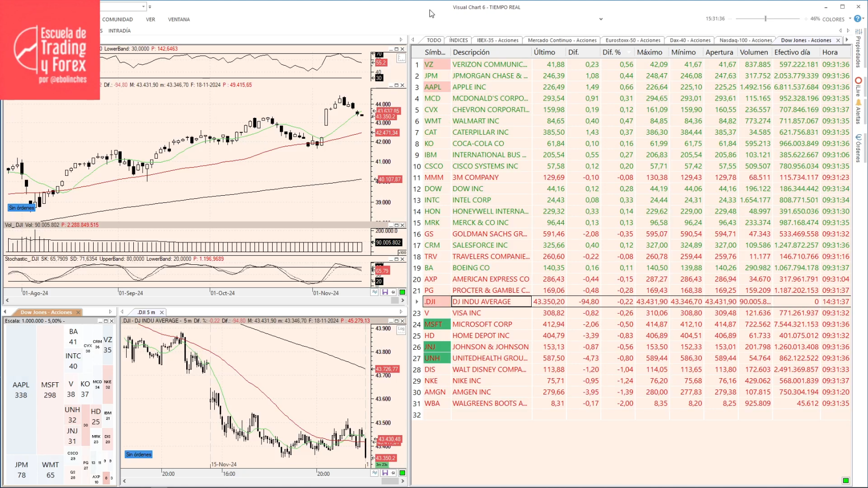Switch to the IBEX-35 - Acciones tab
The height and width of the screenshot is (488, 868).
click(498, 40)
